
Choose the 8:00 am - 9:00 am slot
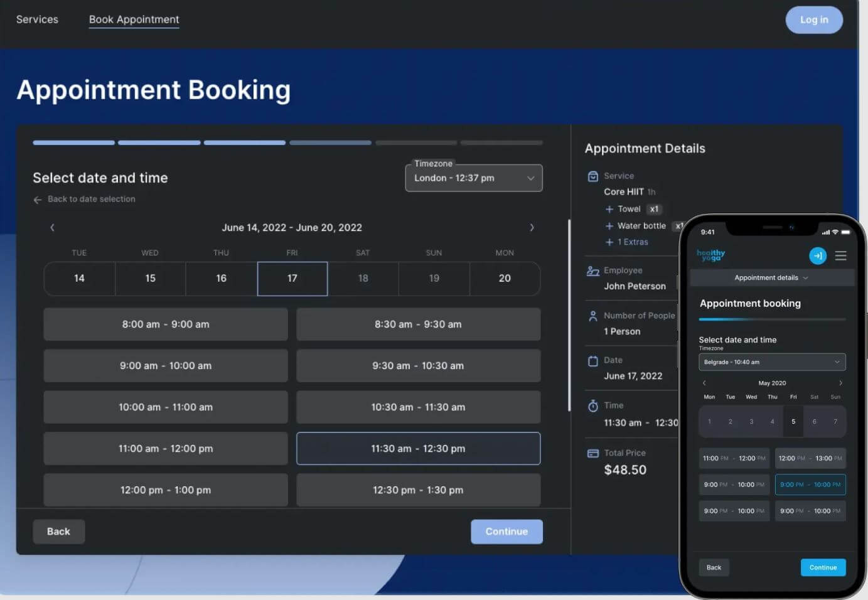coord(166,324)
